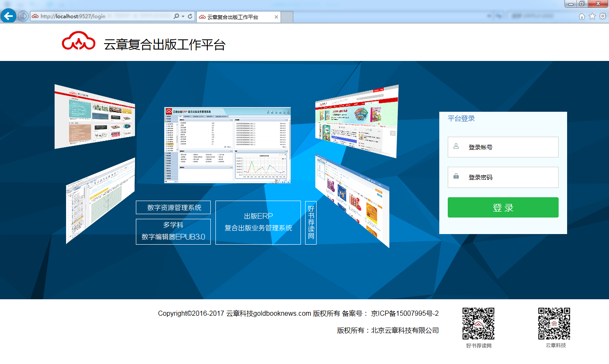Open 数字资源管理系统 box
This screenshot has height=364, width=609.
(x=173, y=207)
